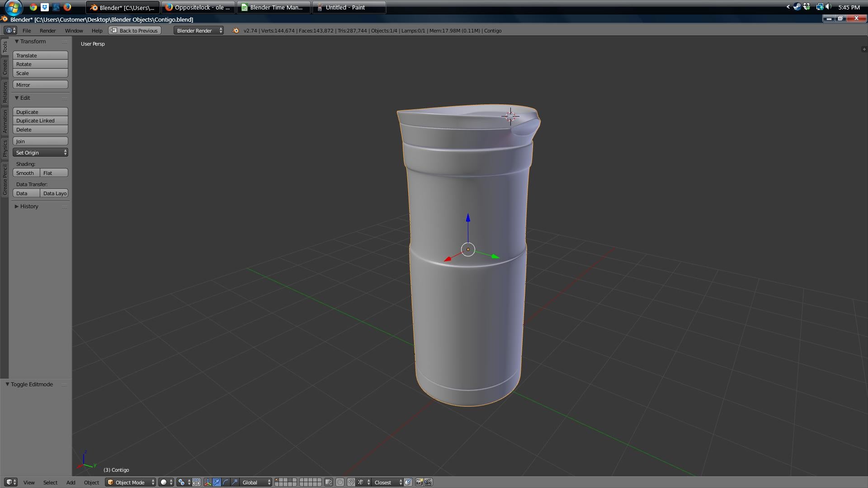Open the Object menu in 3D header
This screenshot has height=488, width=868.
coord(91,482)
